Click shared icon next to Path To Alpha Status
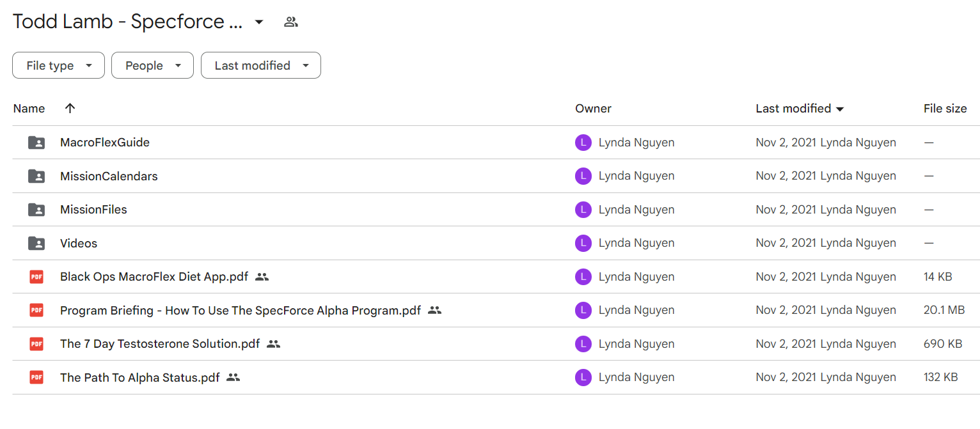Viewport: 980px width, 429px height. point(233,377)
